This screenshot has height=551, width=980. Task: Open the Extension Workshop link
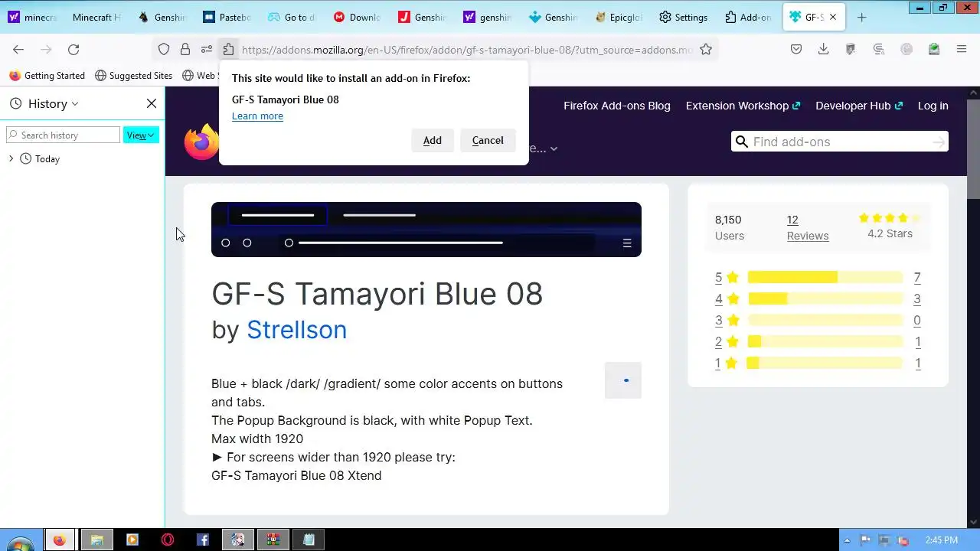click(743, 106)
